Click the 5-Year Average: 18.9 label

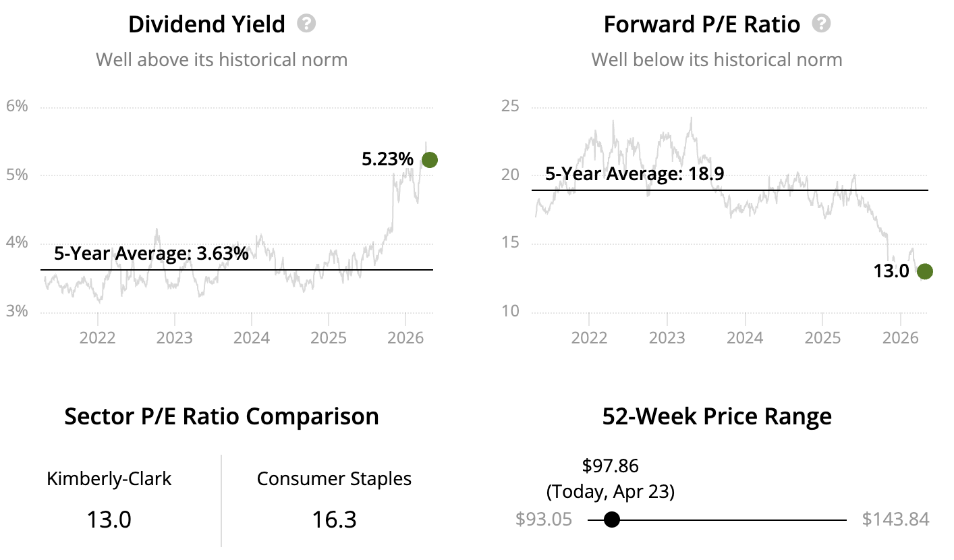pos(634,174)
